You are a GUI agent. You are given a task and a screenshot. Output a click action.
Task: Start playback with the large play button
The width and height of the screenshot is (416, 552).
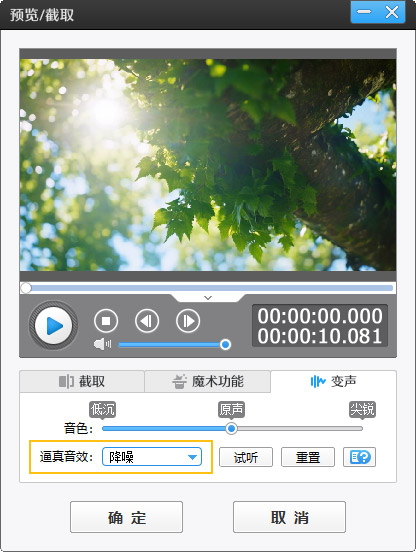[53, 325]
